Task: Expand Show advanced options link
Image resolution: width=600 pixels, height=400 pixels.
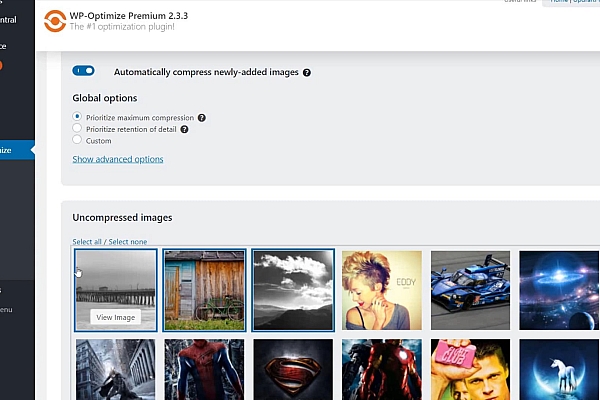Action: [118, 159]
